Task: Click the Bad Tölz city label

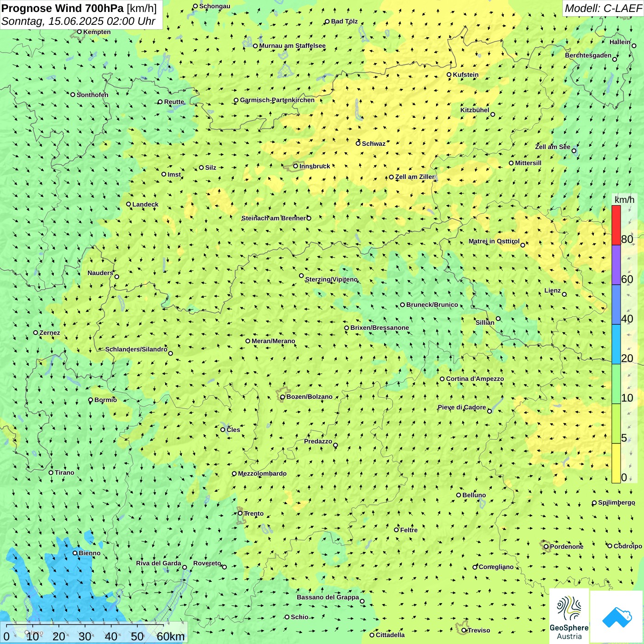Action: coord(344,21)
